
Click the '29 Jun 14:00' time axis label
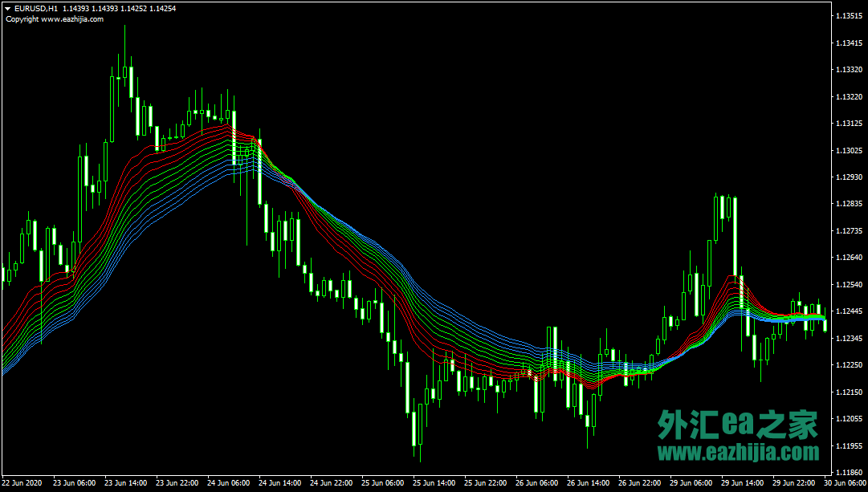[x=743, y=483]
